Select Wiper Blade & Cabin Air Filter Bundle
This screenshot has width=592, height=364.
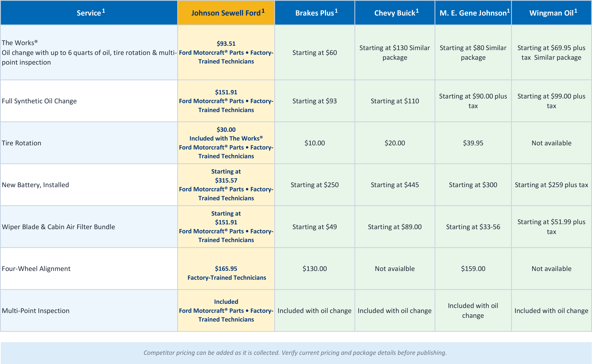pos(89,227)
